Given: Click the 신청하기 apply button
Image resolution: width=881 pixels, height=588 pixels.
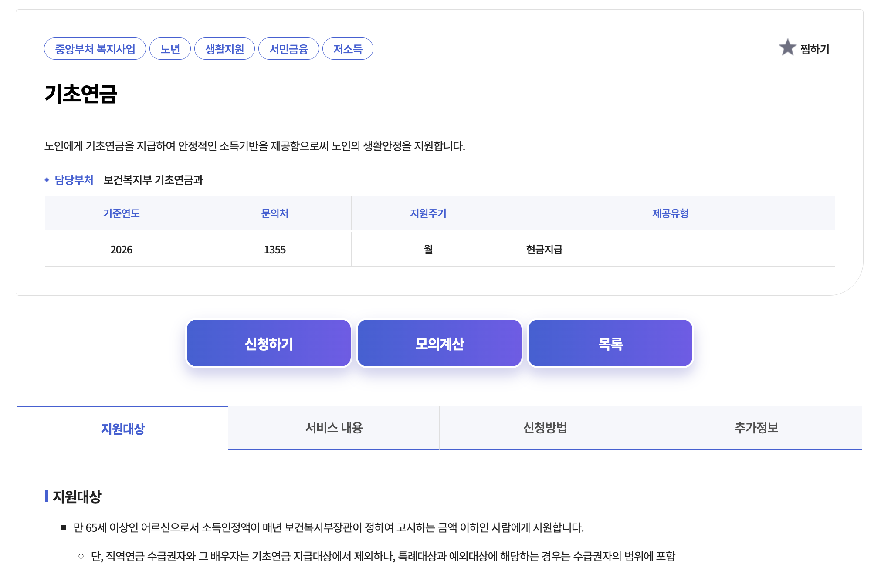Looking at the screenshot, I should (x=269, y=344).
